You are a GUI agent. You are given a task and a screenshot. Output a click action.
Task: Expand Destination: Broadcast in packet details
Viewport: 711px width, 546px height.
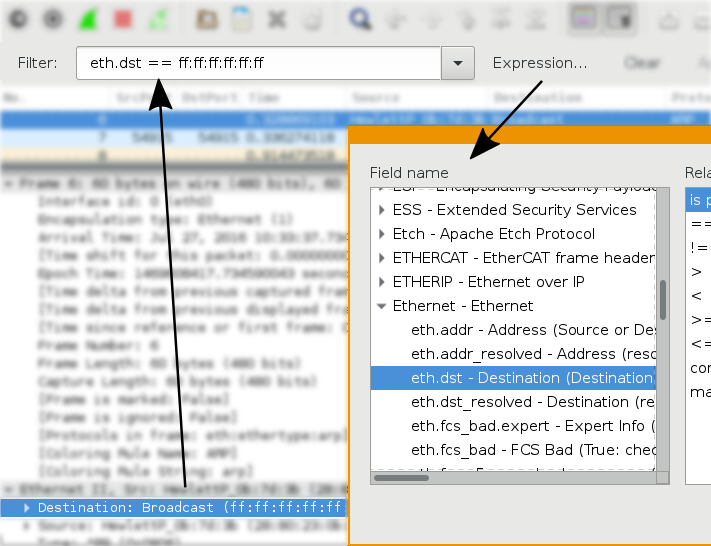click(x=26, y=508)
